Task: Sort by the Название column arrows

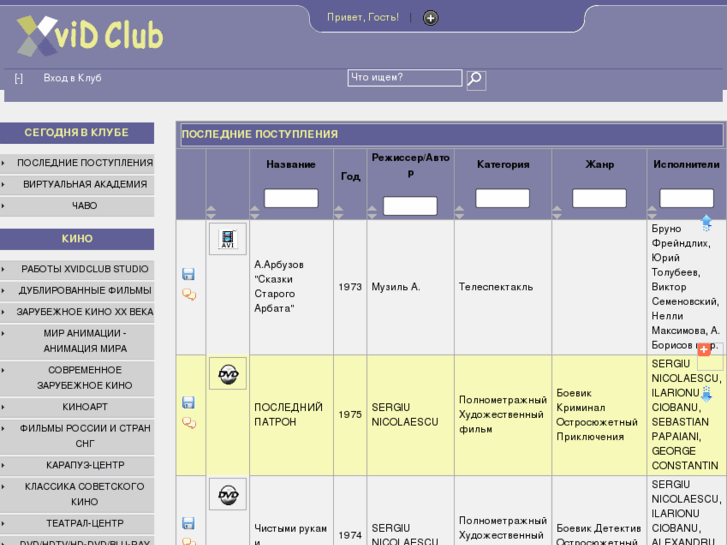Action: tap(255, 212)
